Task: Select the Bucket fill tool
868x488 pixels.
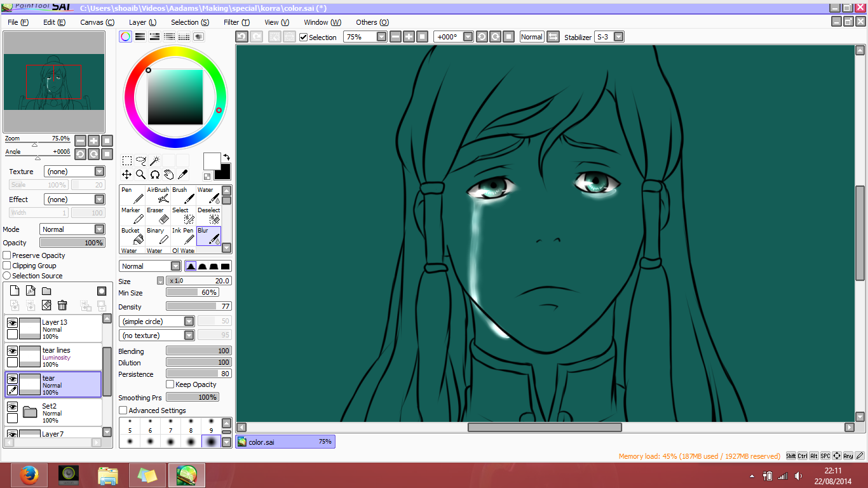Action: pyautogui.click(x=132, y=236)
